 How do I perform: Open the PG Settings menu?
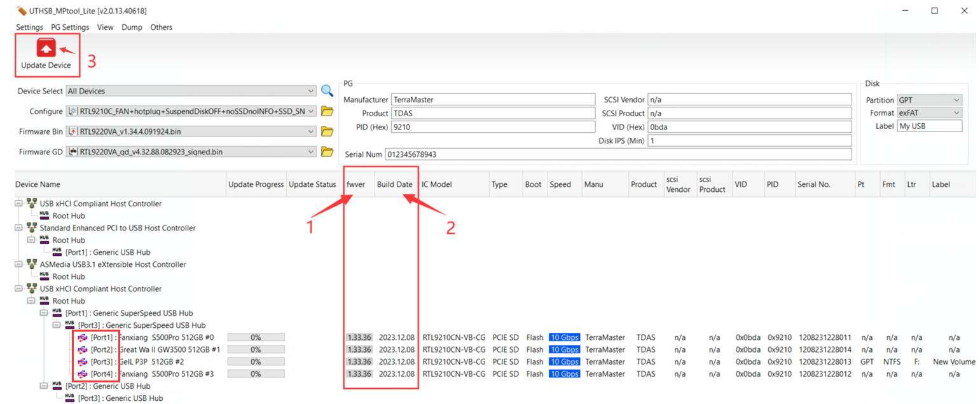[x=70, y=27]
